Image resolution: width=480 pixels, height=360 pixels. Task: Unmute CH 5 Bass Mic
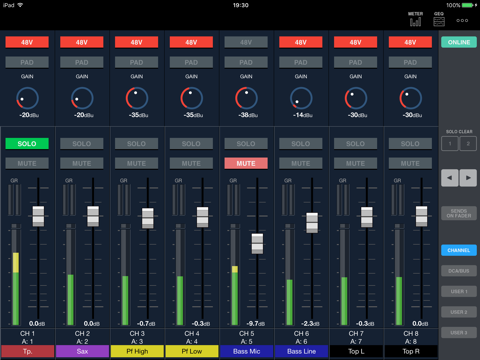(x=246, y=163)
